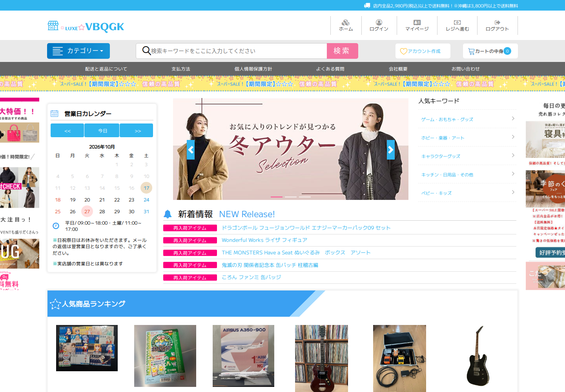
Task: Open 会社概要 menu item
Action: 398,69
